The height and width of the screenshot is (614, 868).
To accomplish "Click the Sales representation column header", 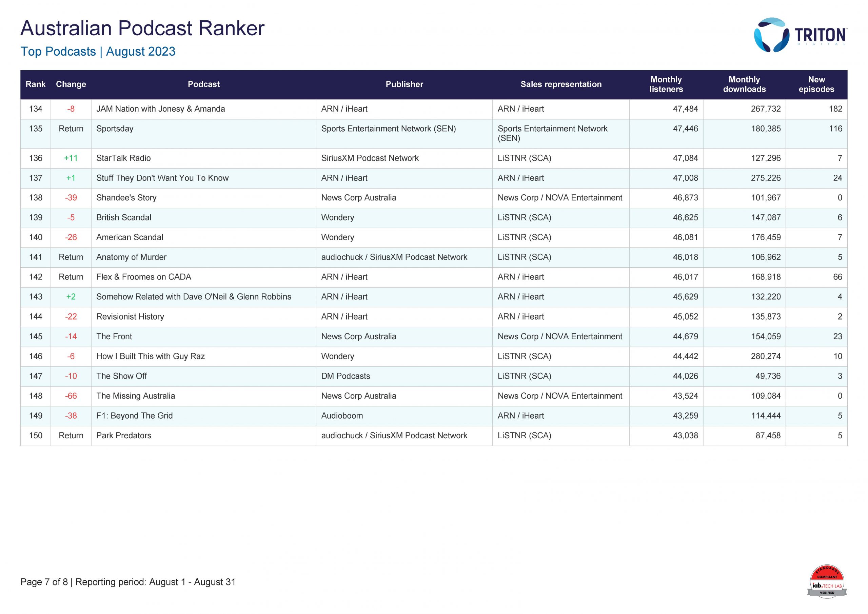I will (561, 84).
